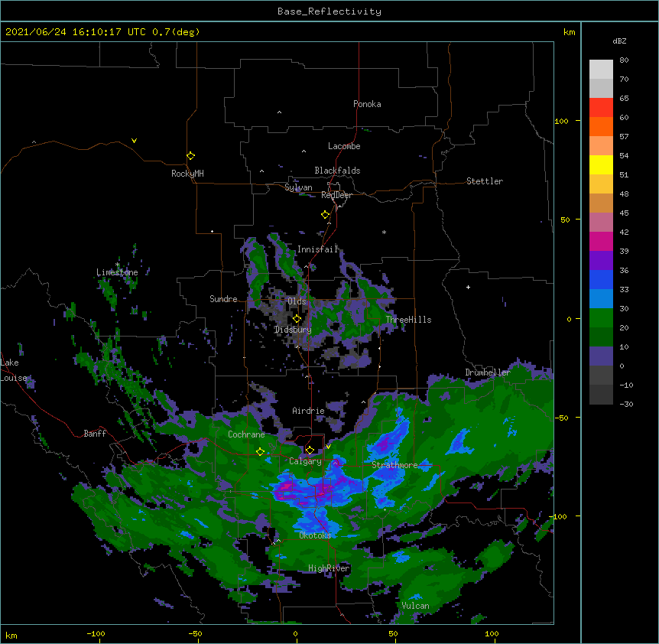Click the Okotoks label
659x644 pixels.
[315, 535]
